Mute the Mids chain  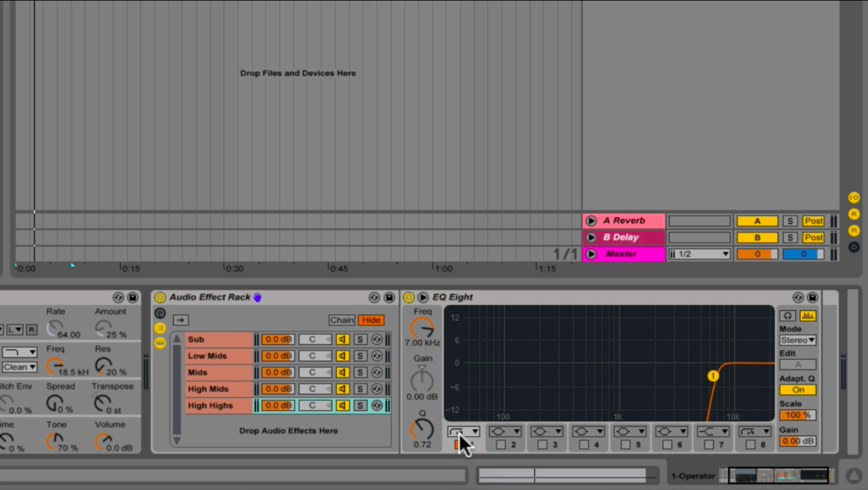tap(343, 372)
